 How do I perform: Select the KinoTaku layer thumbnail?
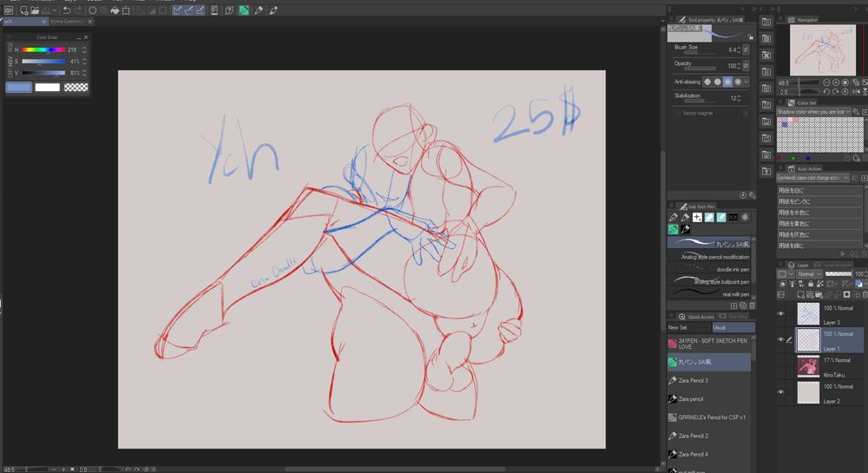tap(808, 366)
